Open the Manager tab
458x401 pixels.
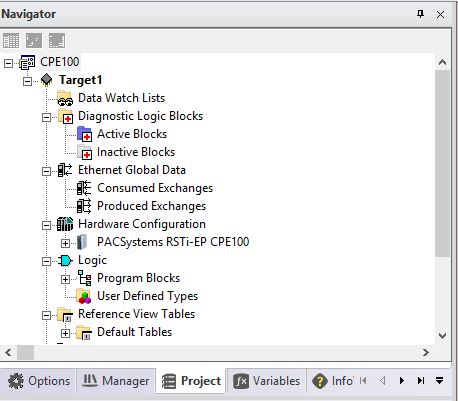116,381
